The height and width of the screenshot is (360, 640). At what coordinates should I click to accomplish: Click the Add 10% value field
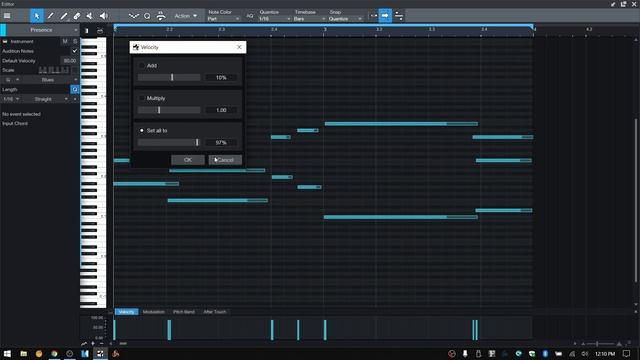click(221, 78)
